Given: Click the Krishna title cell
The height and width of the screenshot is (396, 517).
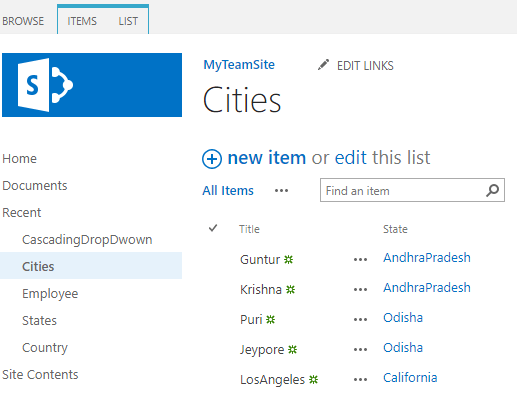Looking at the screenshot, I should (x=261, y=289).
